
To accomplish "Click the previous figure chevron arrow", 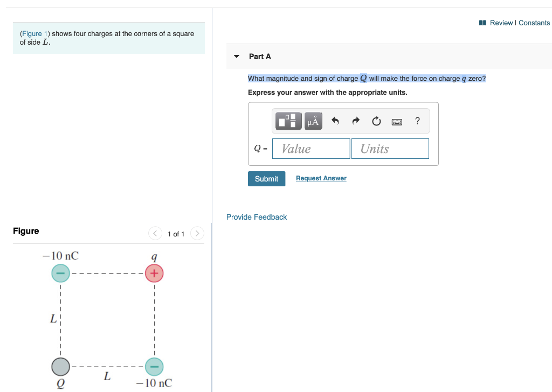I will (155, 234).
